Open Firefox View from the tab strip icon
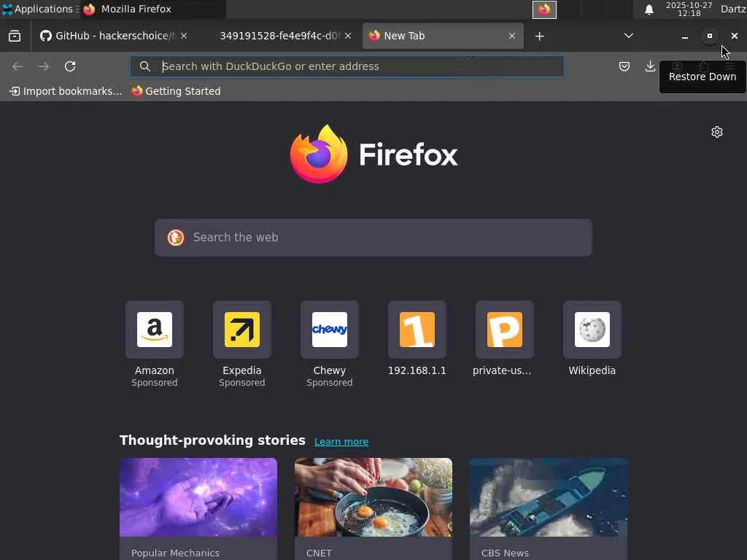 pyautogui.click(x=15, y=36)
